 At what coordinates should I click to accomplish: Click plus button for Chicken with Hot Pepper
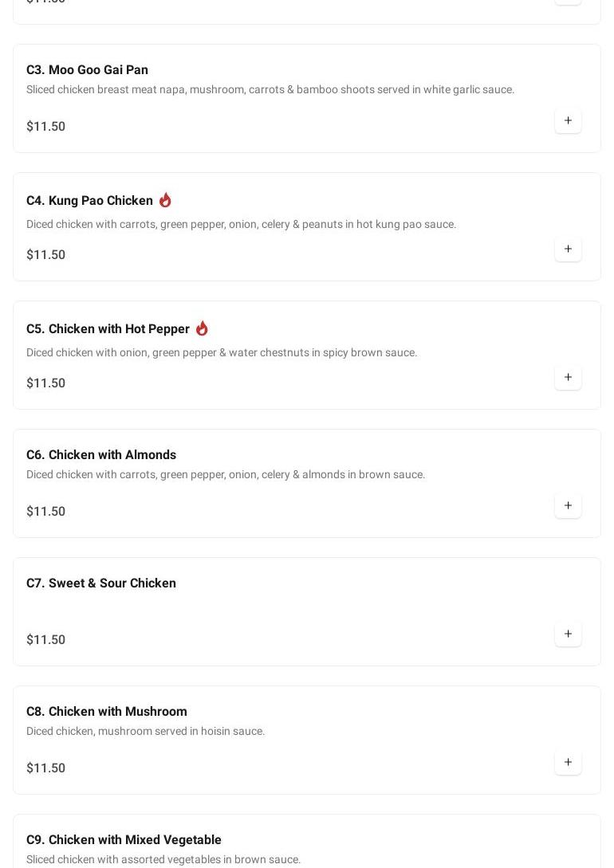(568, 378)
